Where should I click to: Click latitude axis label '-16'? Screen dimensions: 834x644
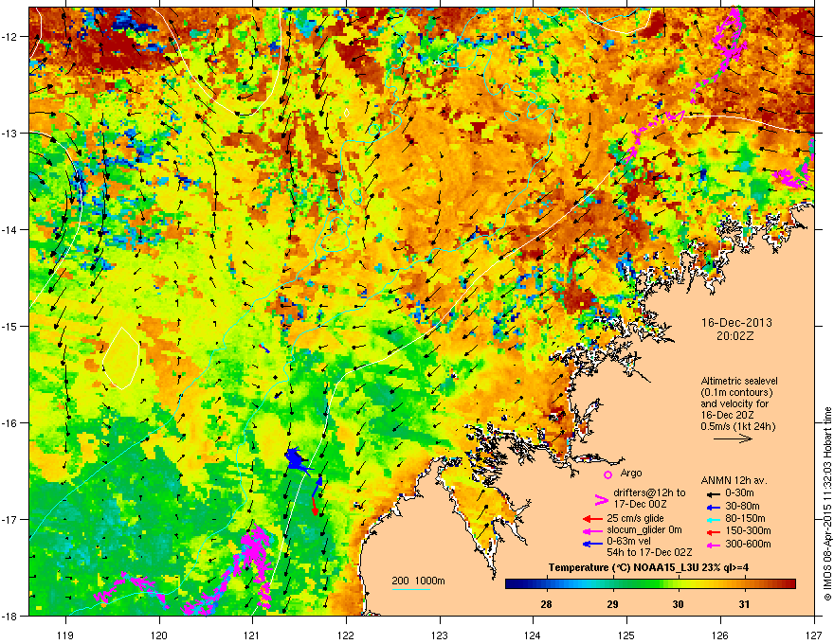pos(10,423)
